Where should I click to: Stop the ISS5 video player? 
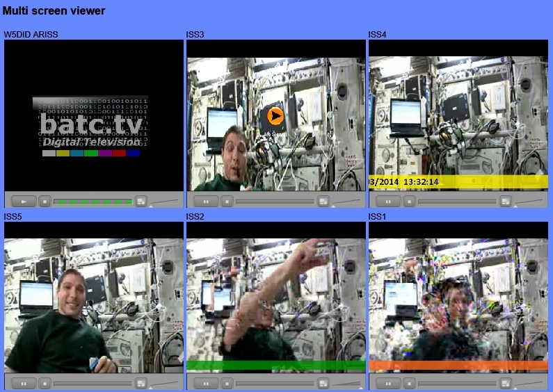(45, 383)
